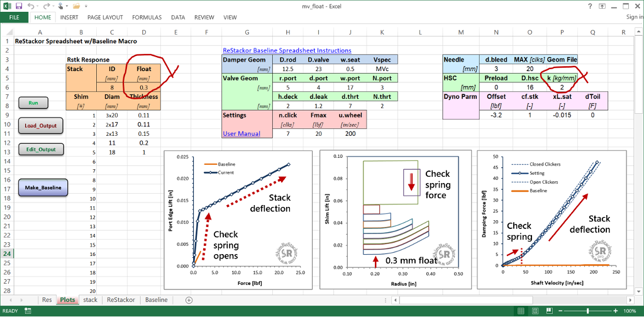Click the zoom slider handle

click(589, 311)
